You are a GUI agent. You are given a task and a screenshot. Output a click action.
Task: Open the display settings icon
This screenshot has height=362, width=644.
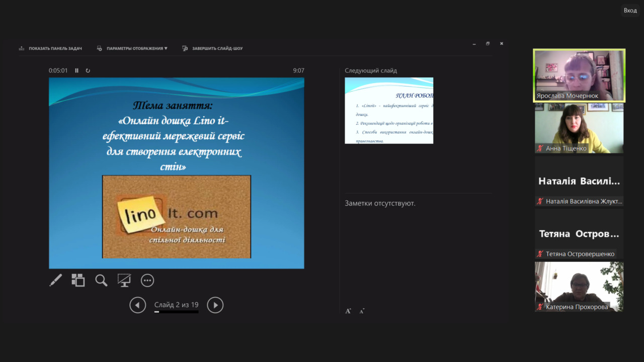point(100,49)
